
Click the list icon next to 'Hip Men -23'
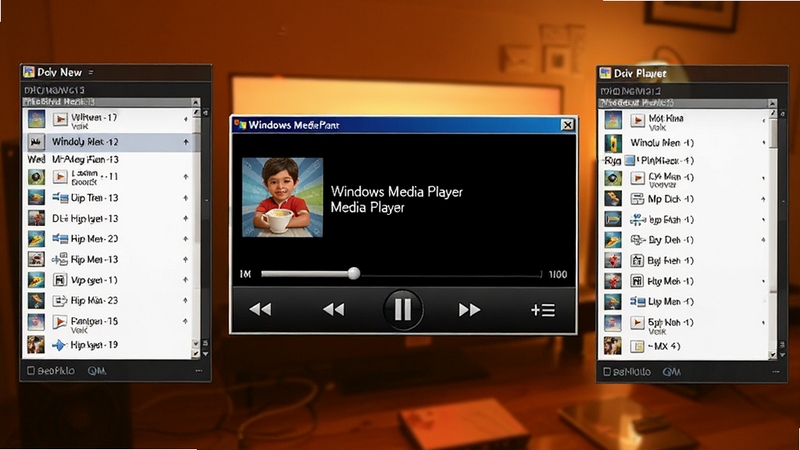60,238
